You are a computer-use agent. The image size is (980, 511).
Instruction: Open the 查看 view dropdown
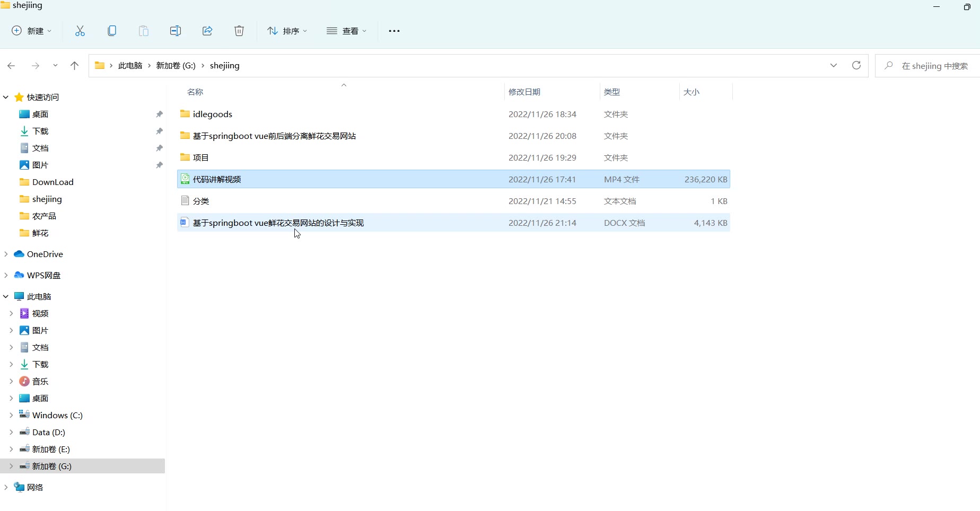[x=346, y=31]
